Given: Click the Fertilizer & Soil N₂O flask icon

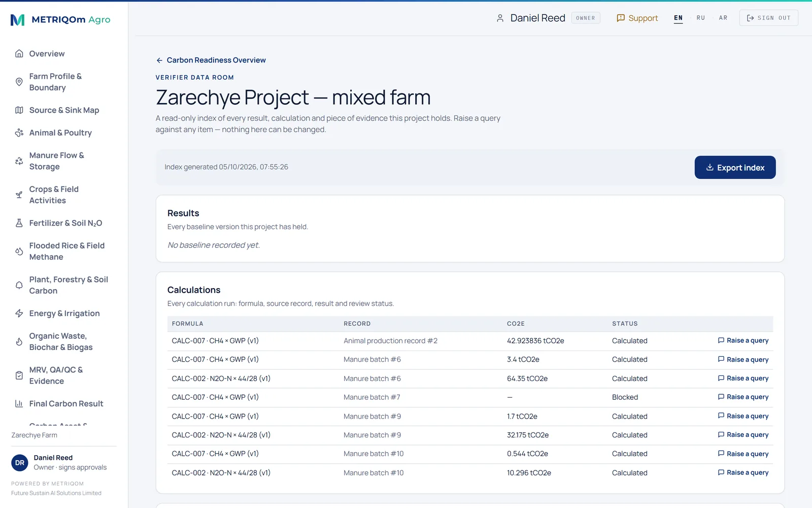Looking at the screenshot, I should [x=19, y=223].
